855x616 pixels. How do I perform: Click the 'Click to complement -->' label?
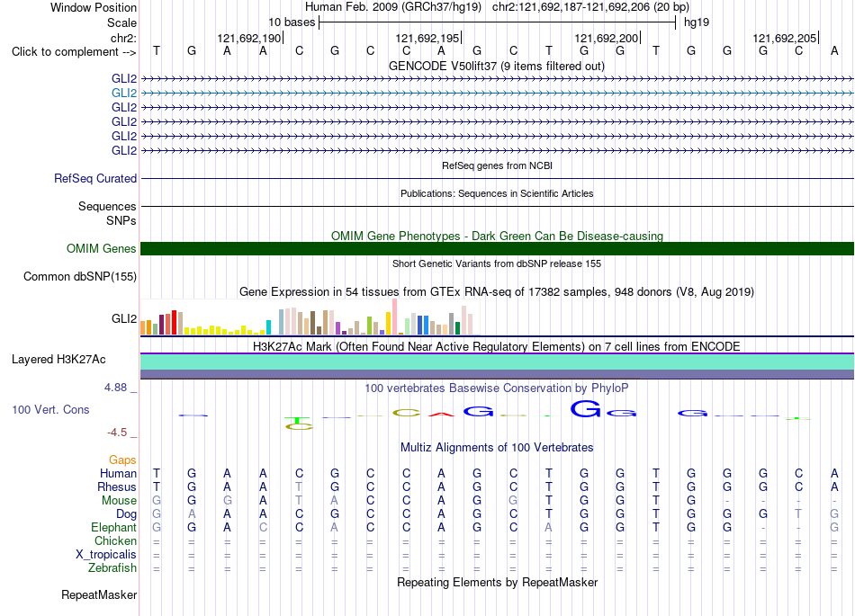74,52
